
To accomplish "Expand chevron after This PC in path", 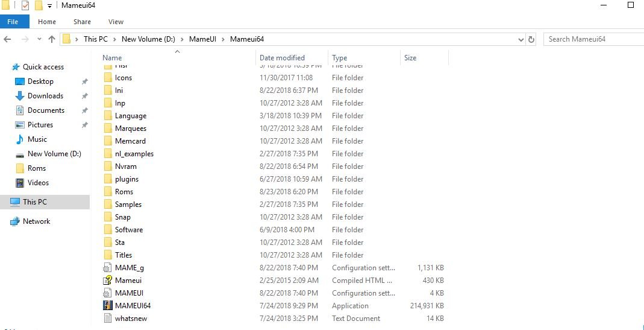I will [x=114, y=39].
